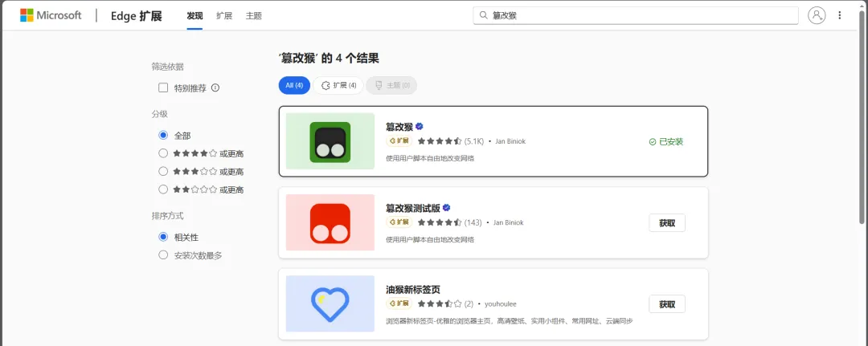
Task: Click the search field containing 篡改猴
Action: click(x=636, y=15)
